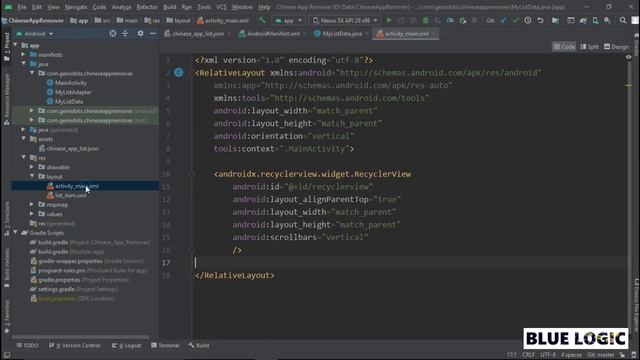Collapse all with the Project panel divide icon
640x360 pixels.
pyautogui.click(x=125, y=33)
